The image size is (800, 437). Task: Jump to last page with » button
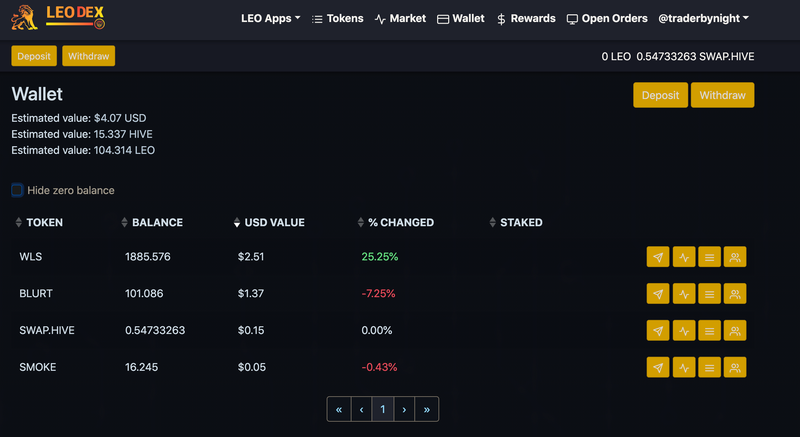(427, 409)
